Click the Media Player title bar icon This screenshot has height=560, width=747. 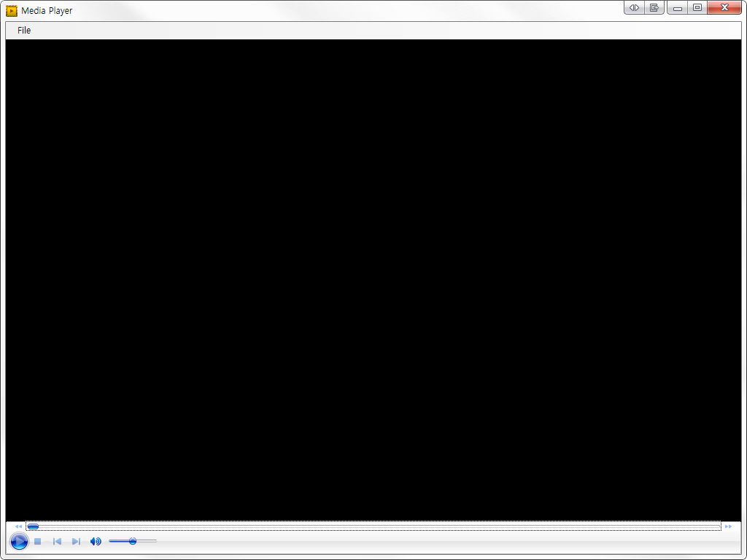click(12, 10)
